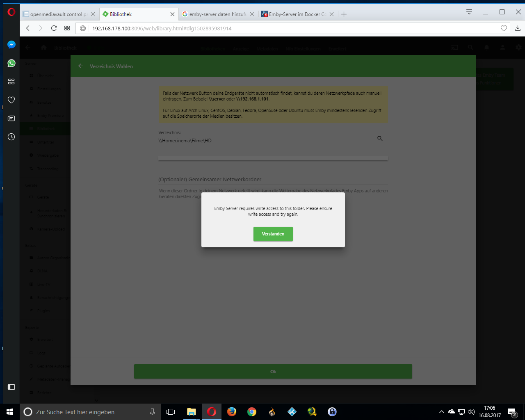Open the Opera tab menu icon in title bar
525x420 pixels.
[469, 12]
